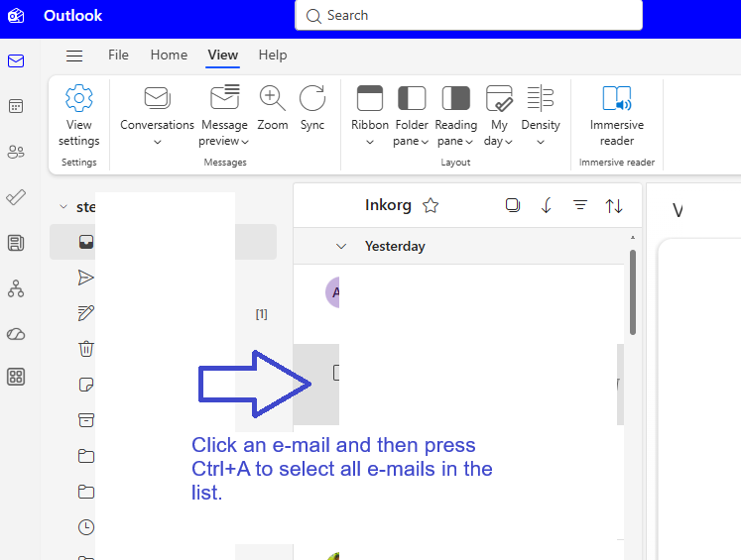
Task: Open the Sort order menu
Action: [x=614, y=206]
